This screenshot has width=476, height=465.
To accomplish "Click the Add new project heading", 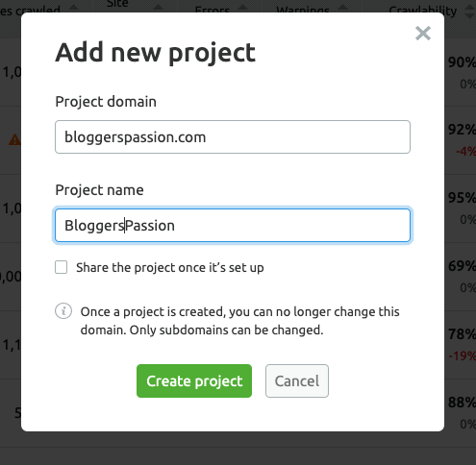I will [x=156, y=53].
